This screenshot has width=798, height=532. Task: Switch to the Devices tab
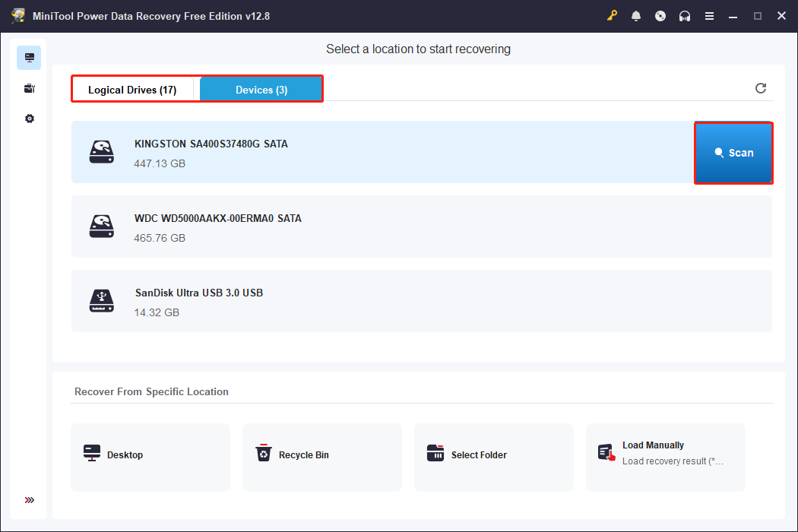coord(261,90)
